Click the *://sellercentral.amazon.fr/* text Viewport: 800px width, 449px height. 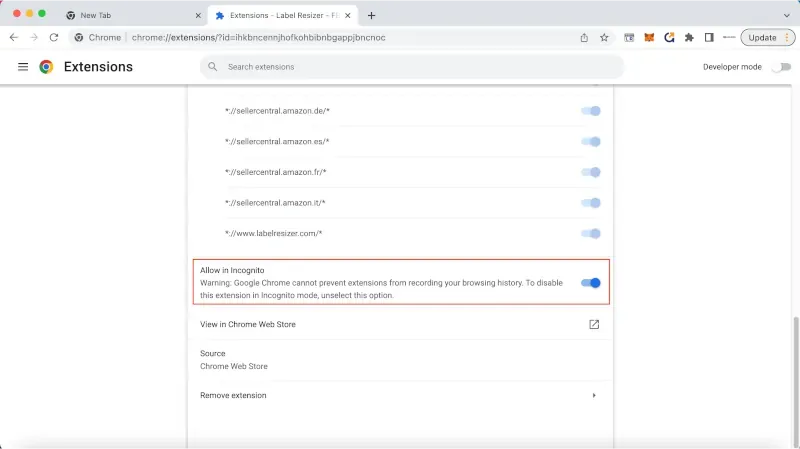pos(276,172)
